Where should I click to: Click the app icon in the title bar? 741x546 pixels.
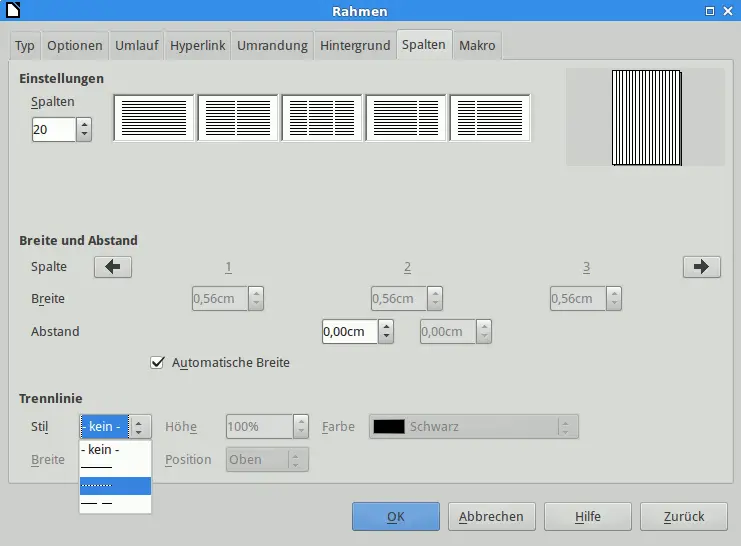tap(12, 11)
